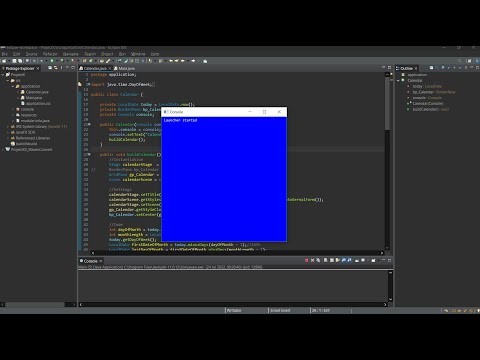Select the Outline view tab
The height and width of the screenshot is (360, 480).
pyautogui.click(x=406, y=68)
